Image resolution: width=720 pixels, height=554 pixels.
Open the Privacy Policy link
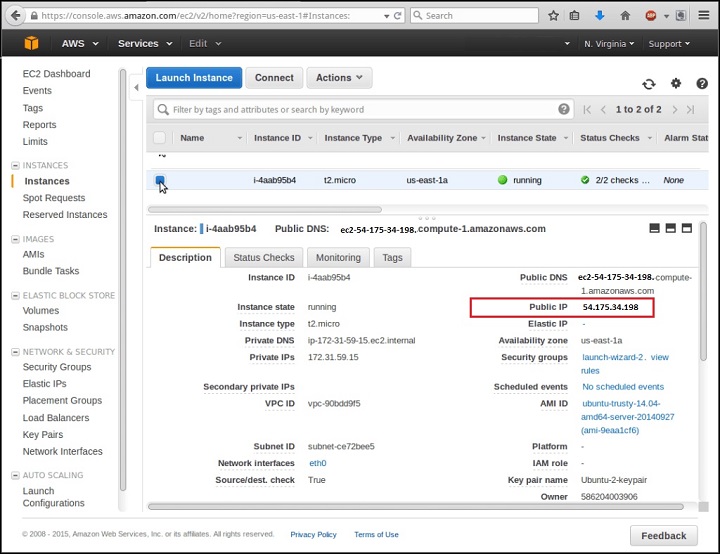313,535
